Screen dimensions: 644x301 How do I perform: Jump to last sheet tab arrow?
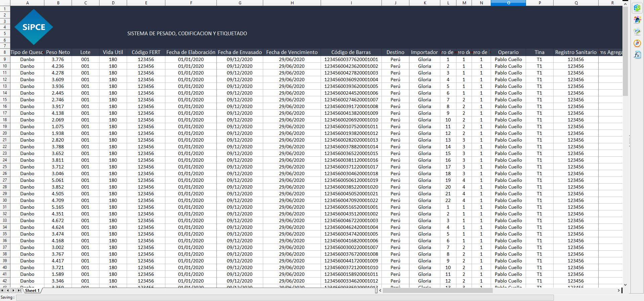(x=19, y=291)
